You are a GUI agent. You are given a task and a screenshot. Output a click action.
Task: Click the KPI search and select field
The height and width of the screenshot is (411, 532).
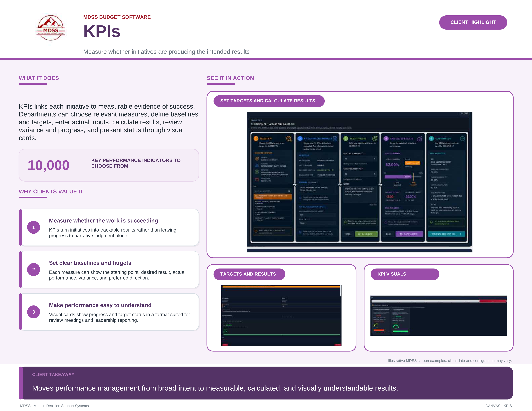click(x=273, y=191)
